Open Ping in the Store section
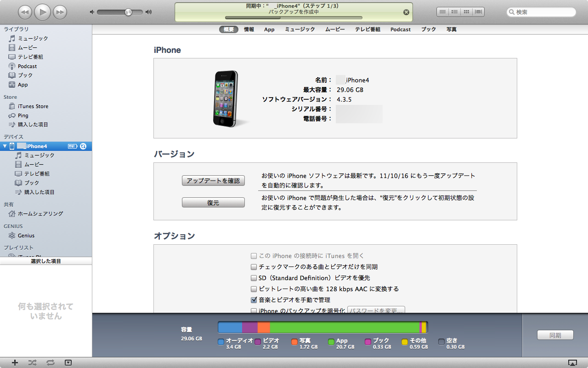Image resolution: width=588 pixels, height=368 pixels. 23,115
